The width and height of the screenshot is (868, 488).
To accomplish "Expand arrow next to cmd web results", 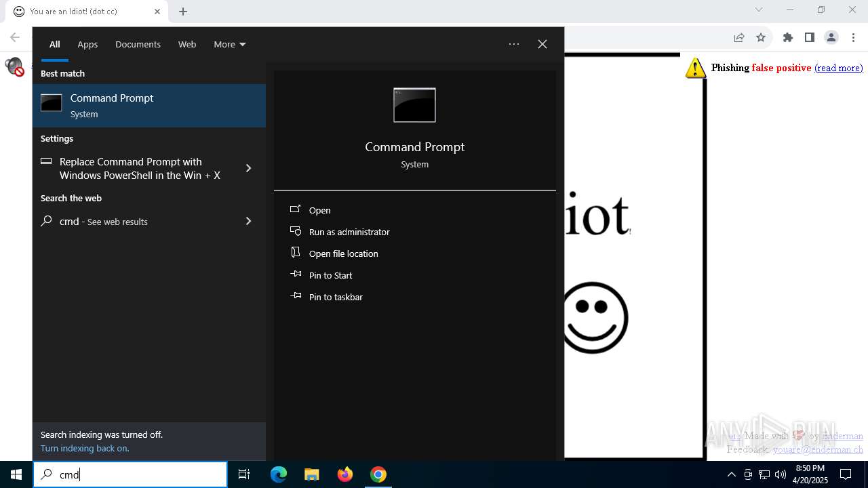I will coord(248,221).
